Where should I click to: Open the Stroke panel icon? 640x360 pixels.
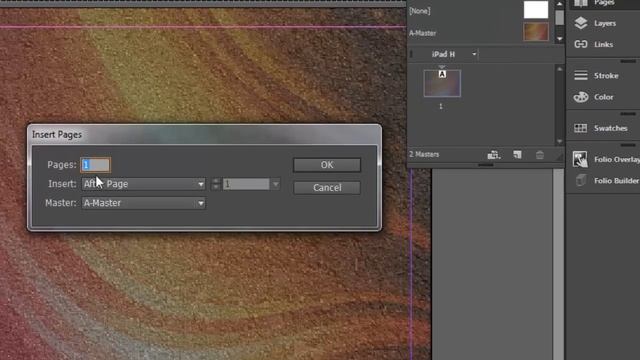point(580,76)
